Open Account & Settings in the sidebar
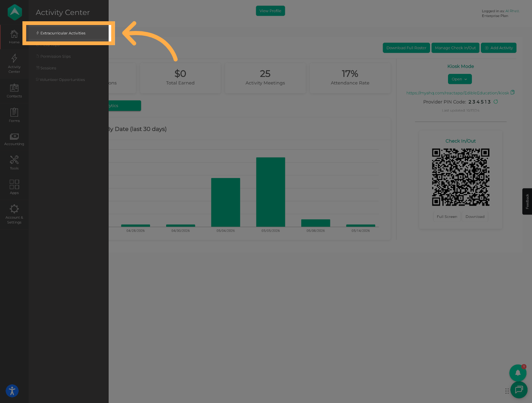The image size is (532, 403). tap(14, 214)
